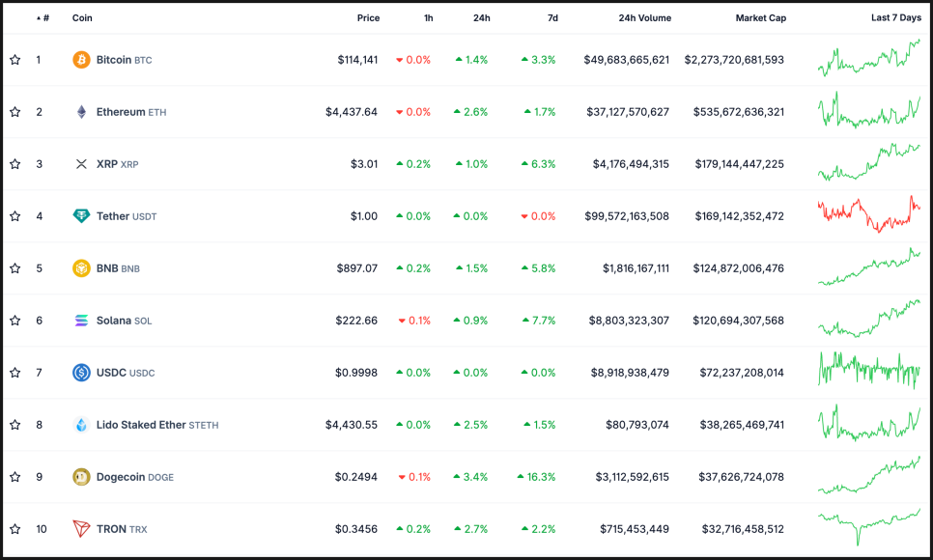Open TRON's 7-day sparkline chart
This screenshot has height=560, width=933.
[x=869, y=526]
